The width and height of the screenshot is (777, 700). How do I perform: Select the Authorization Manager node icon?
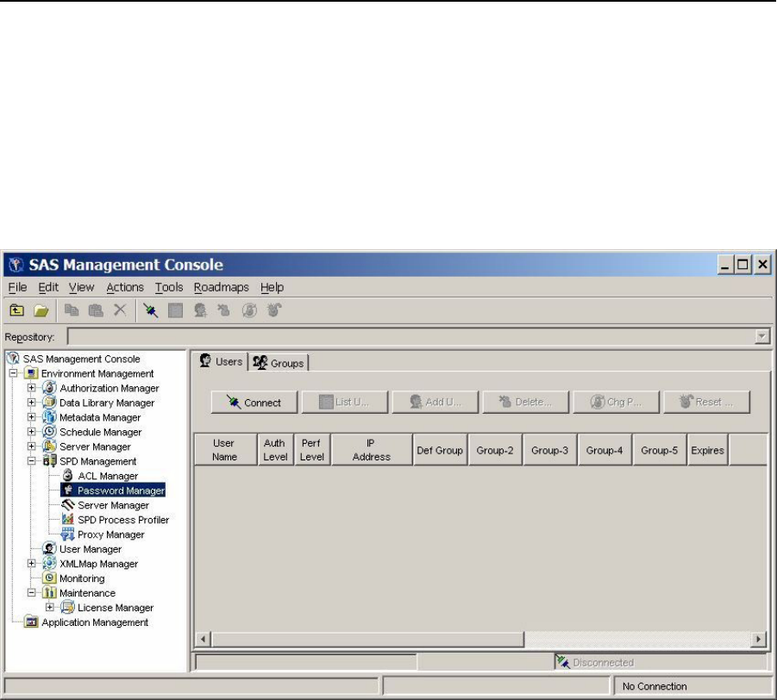49,388
